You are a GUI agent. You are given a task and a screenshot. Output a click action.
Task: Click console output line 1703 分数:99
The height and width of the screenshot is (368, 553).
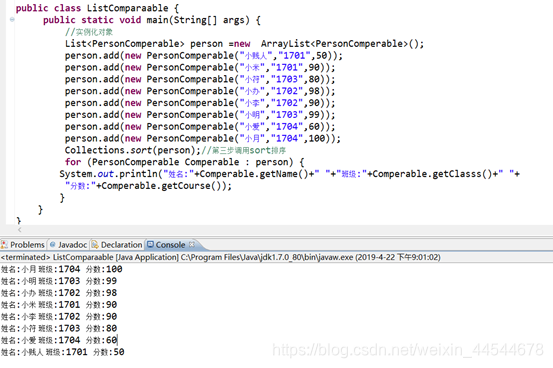[x=59, y=281]
